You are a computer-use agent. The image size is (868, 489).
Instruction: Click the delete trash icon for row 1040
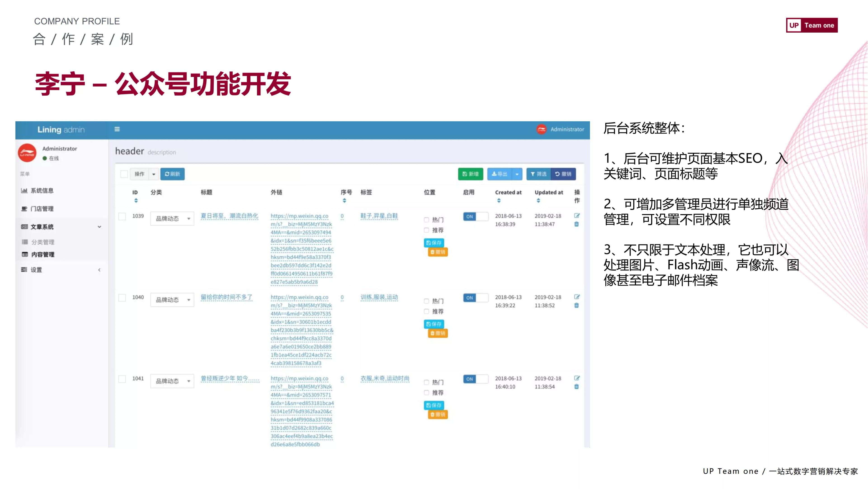point(577,305)
